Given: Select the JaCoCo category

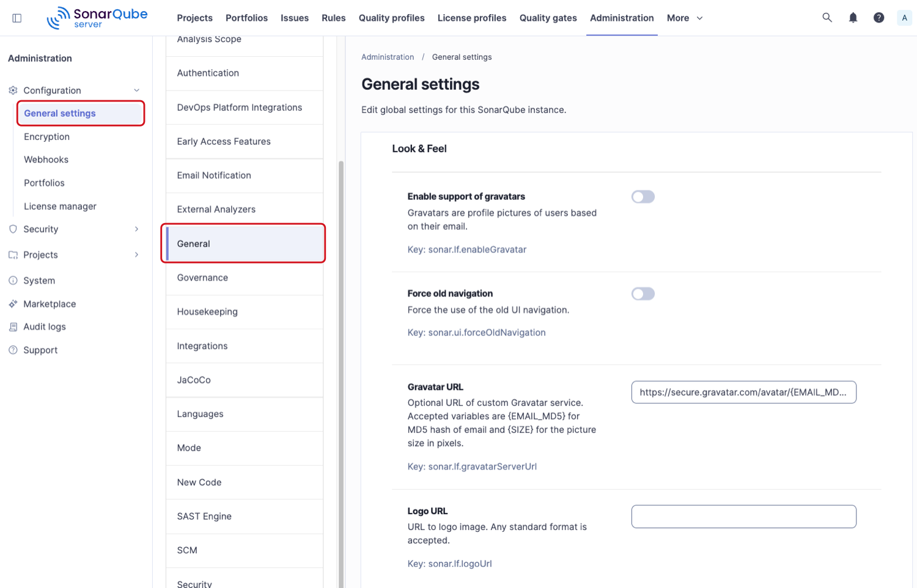Looking at the screenshot, I should coord(245,380).
